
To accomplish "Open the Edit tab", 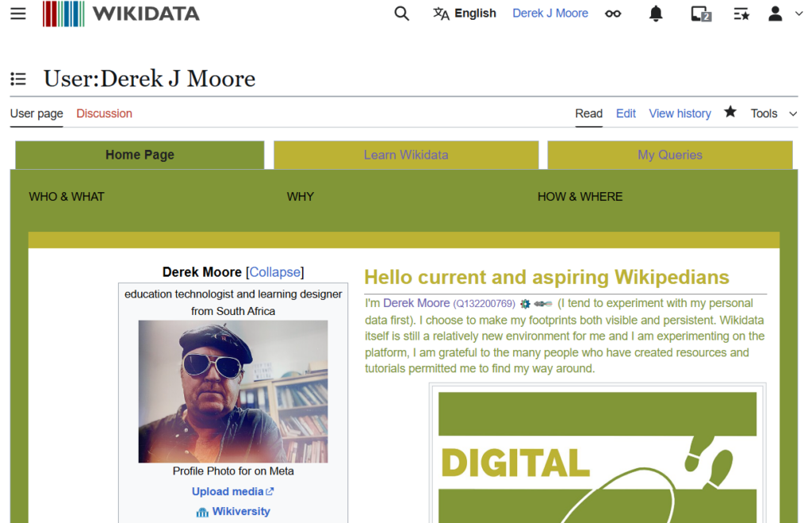I will [626, 113].
